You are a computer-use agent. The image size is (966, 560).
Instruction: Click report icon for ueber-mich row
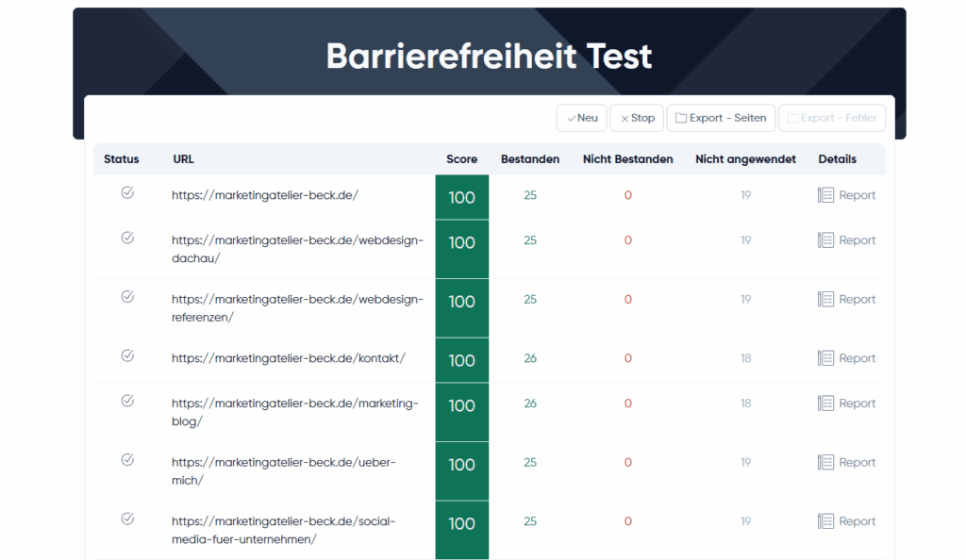pos(825,462)
